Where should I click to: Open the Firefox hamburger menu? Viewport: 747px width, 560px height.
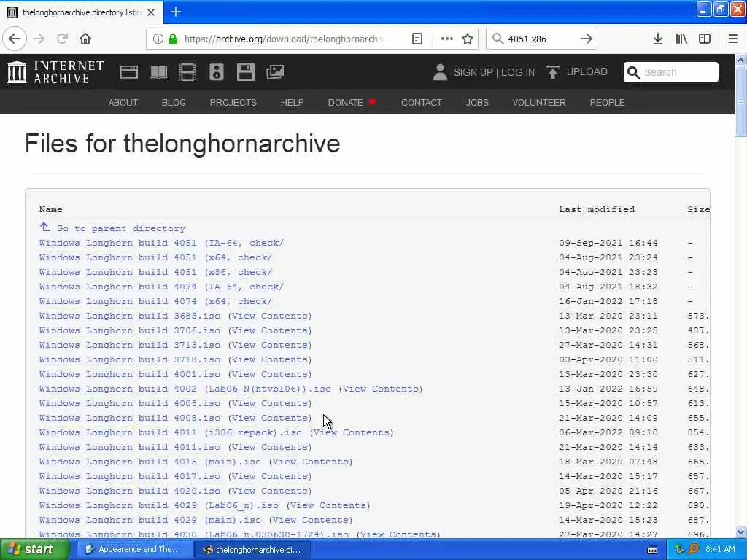pos(733,39)
